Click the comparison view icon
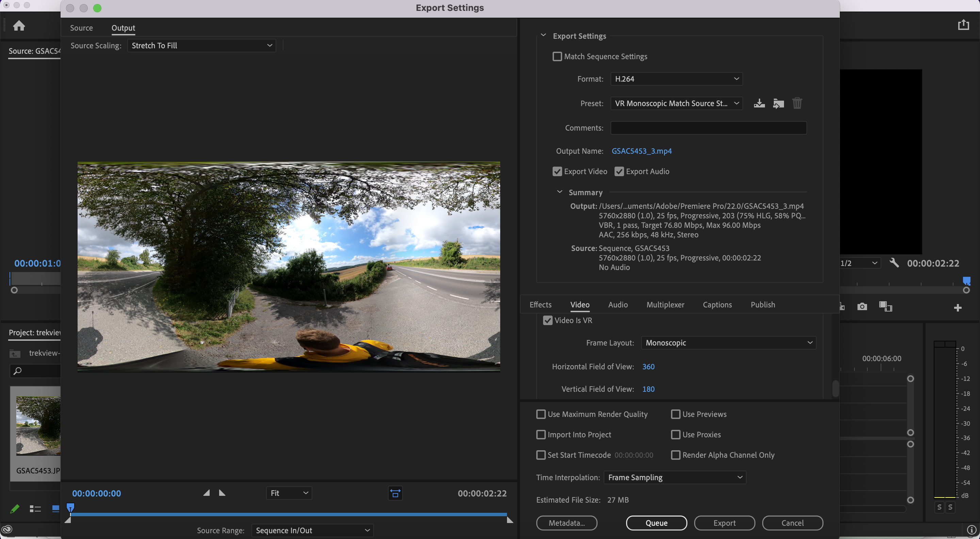The image size is (980, 539). tap(885, 306)
